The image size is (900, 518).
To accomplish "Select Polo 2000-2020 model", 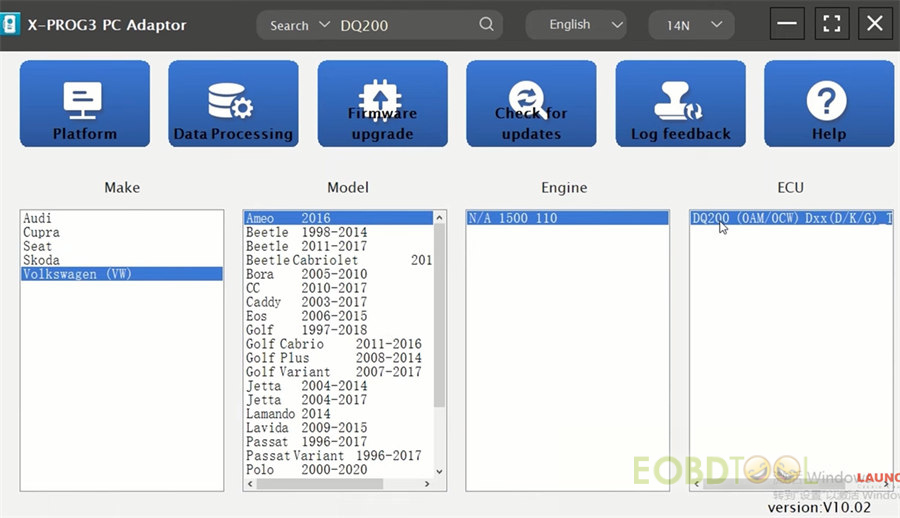I will coord(338,470).
